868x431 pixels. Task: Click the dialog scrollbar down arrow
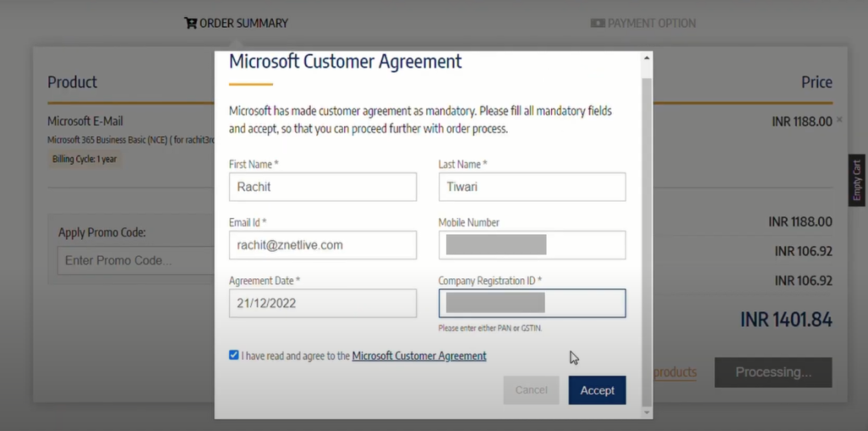[x=647, y=412]
